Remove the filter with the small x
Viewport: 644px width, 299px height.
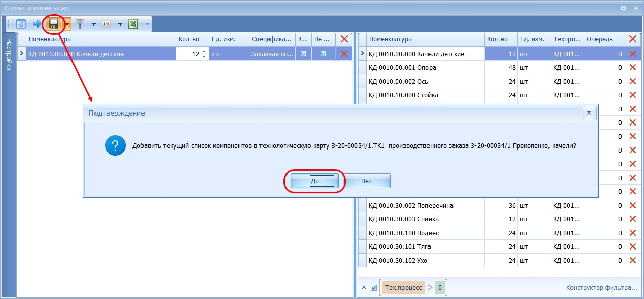(x=364, y=288)
